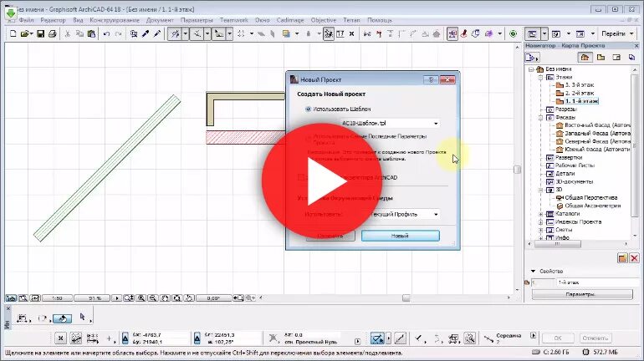Collapse the Свойства section triangle

pos(533,271)
